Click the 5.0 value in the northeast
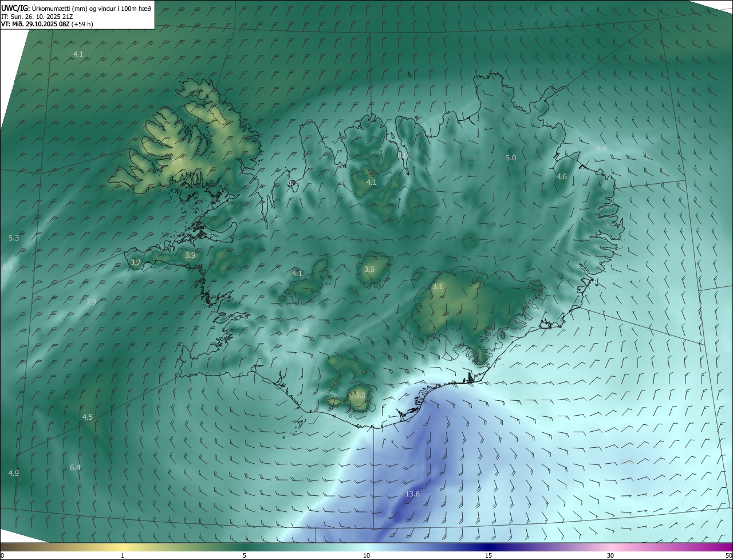This screenshot has height=560, width=733. 511,157
